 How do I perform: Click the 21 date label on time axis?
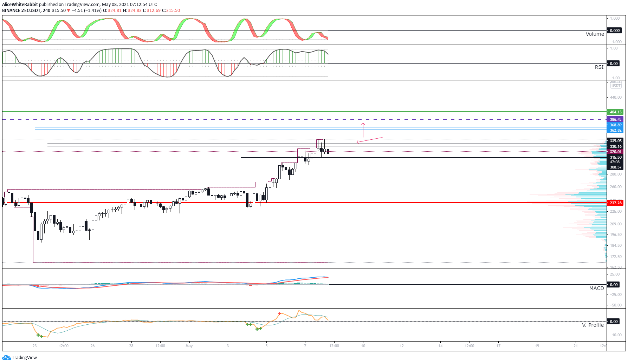click(576, 346)
